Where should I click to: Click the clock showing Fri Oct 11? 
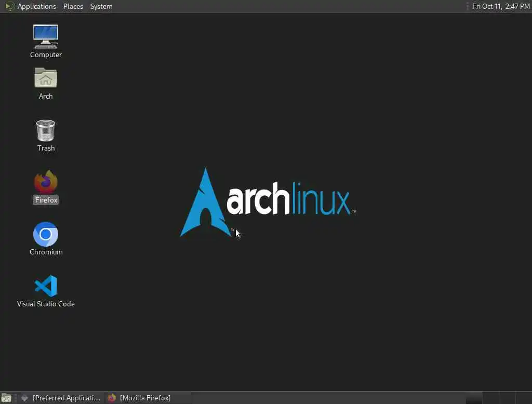500,6
